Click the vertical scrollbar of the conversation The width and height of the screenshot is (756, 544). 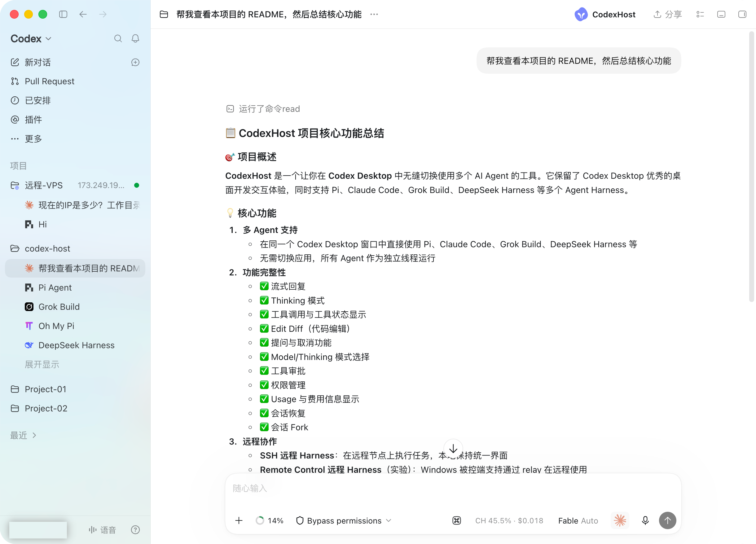(751, 167)
